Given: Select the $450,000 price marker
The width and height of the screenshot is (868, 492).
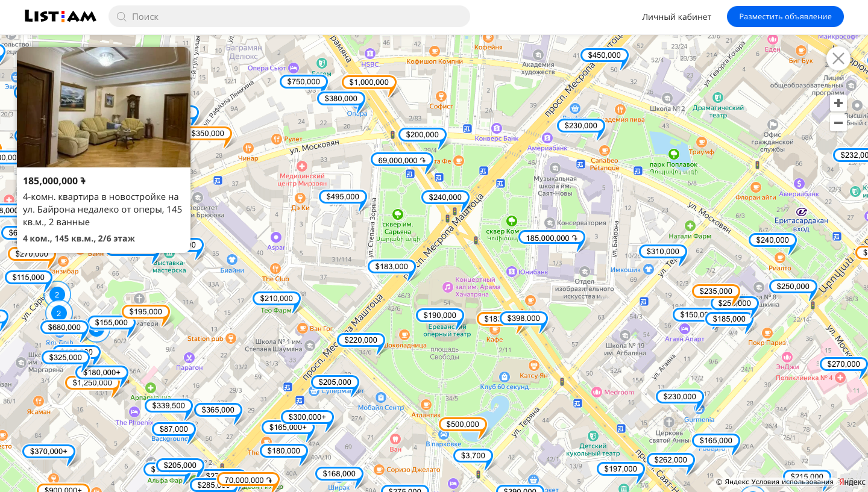Looking at the screenshot, I should click(605, 55).
